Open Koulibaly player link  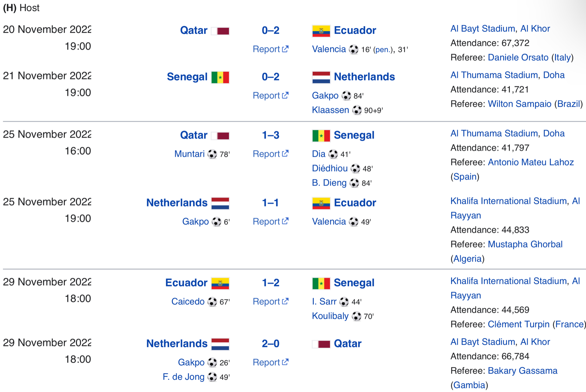[x=330, y=316]
